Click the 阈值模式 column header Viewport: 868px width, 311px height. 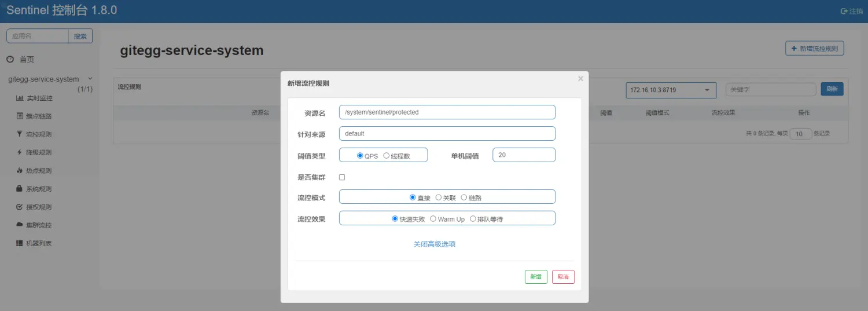tap(657, 113)
